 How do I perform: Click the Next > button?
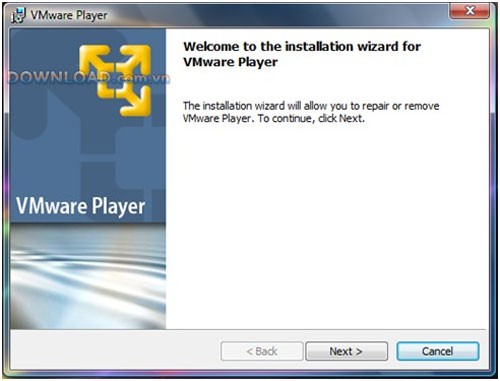pyautogui.click(x=346, y=351)
